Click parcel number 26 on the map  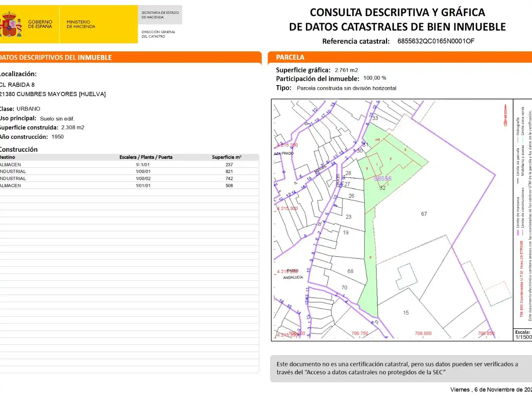click(x=351, y=196)
